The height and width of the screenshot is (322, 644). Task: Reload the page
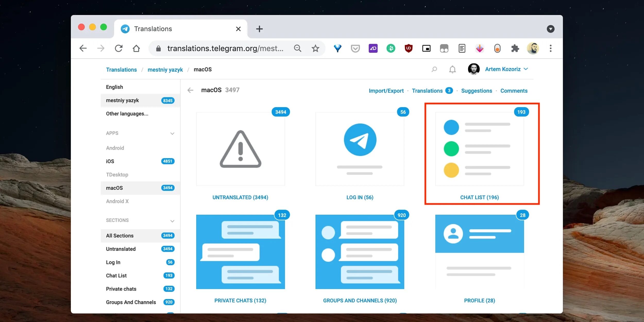point(118,48)
